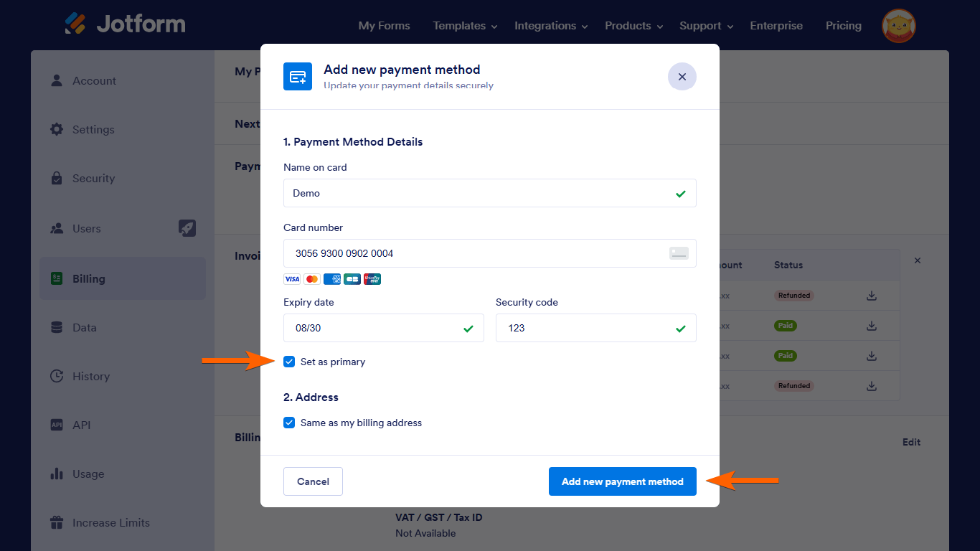Viewport: 980px width, 551px height.
Task: Click the History clock icon
Action: point(57,376)
